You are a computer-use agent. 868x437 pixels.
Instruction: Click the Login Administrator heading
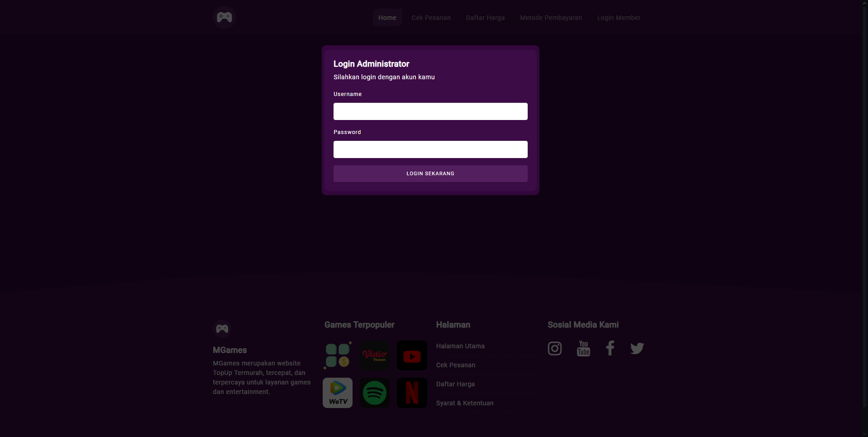(x=371, y=64)
